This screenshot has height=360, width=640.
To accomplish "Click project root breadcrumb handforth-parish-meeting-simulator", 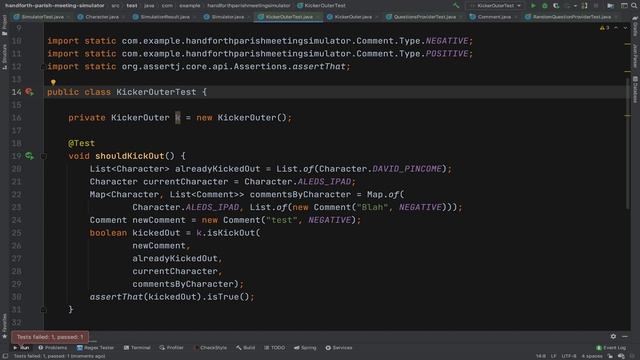I will coord(55,6).
